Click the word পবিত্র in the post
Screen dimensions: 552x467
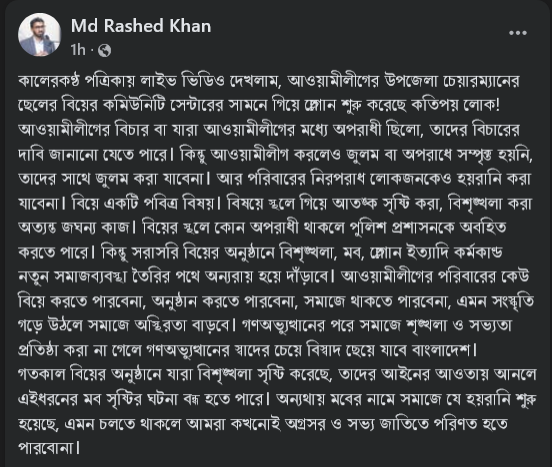[161, 203]
